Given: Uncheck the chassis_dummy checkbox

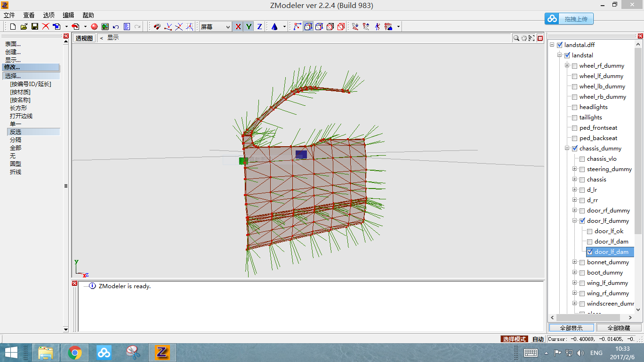Looking at the screenshot, I should point(574,149).
